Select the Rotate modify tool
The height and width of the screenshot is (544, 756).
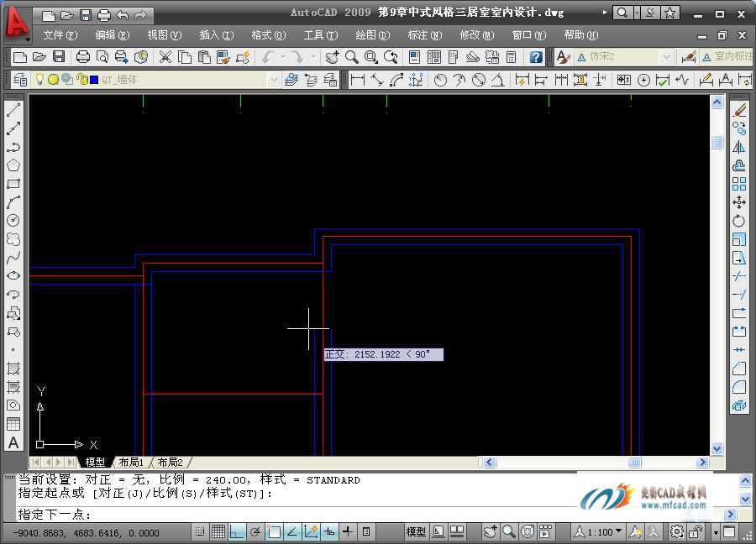point(739,221)
